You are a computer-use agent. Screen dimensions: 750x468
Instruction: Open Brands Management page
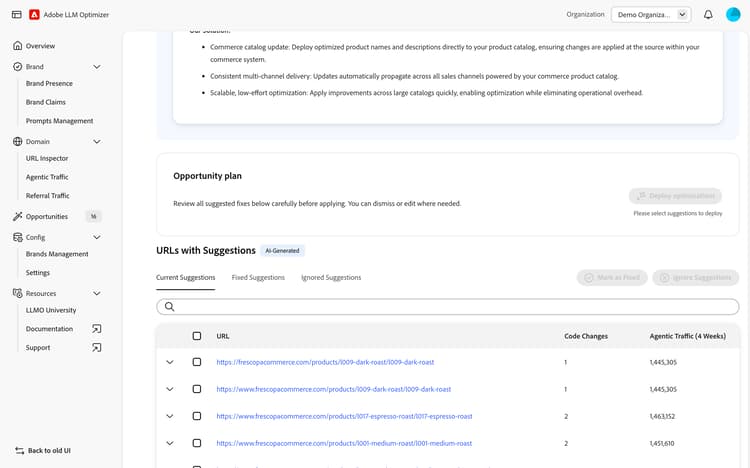(57, 254)
